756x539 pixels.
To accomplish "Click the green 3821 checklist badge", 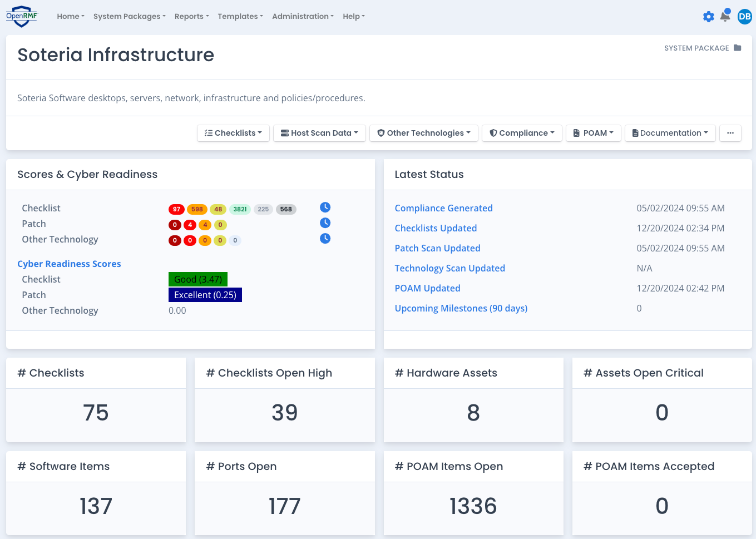I will coord(240,209).
